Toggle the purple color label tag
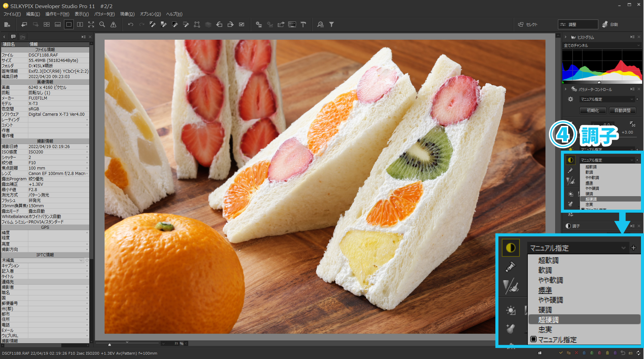644x359 pixels. tap(615, 353)
